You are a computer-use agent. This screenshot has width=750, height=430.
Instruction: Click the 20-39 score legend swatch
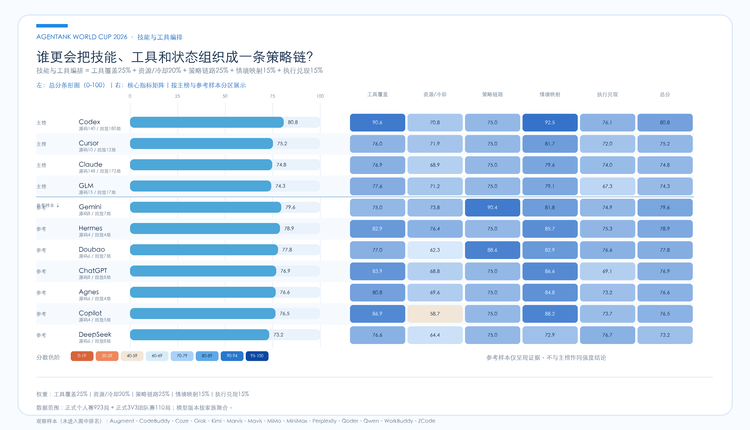[x=107, y=356]
